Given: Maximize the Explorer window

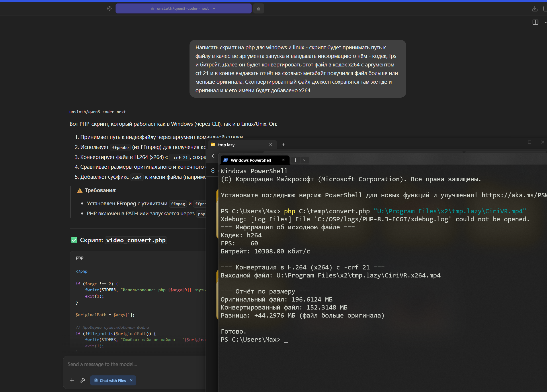Looking at the screenshot, I should pyautogui.click(x=530, y=142).
